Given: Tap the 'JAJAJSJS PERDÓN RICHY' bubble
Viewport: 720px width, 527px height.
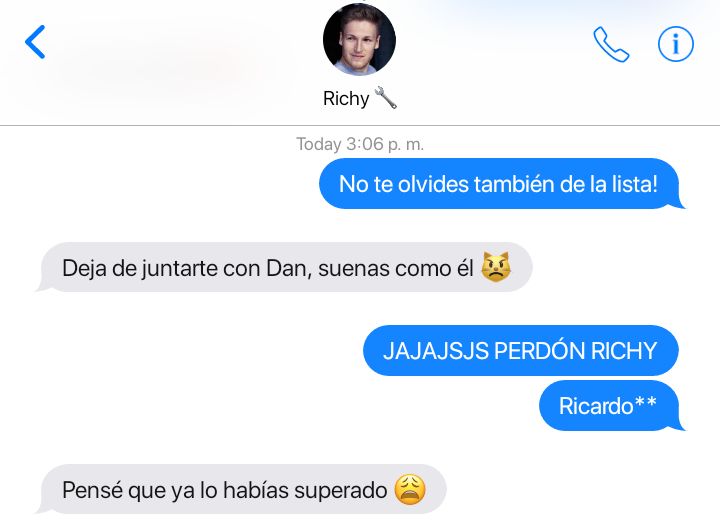Looking at the screenshot, I should tap(521, 351).
